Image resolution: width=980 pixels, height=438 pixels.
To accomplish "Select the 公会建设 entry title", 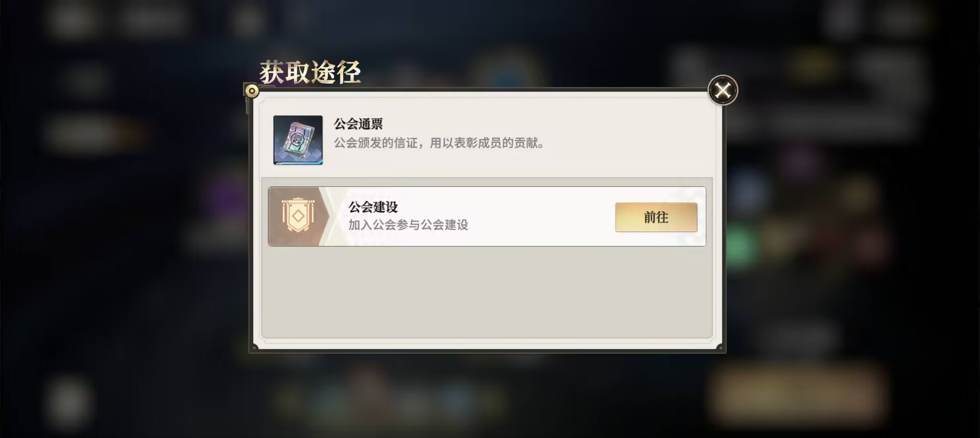I will [373, 207].
